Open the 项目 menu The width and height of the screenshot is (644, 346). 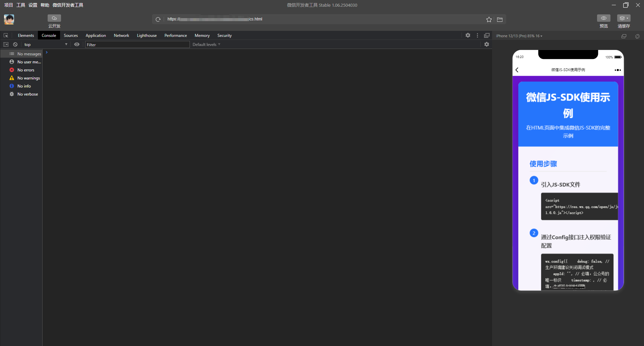(x=9, y=5)
